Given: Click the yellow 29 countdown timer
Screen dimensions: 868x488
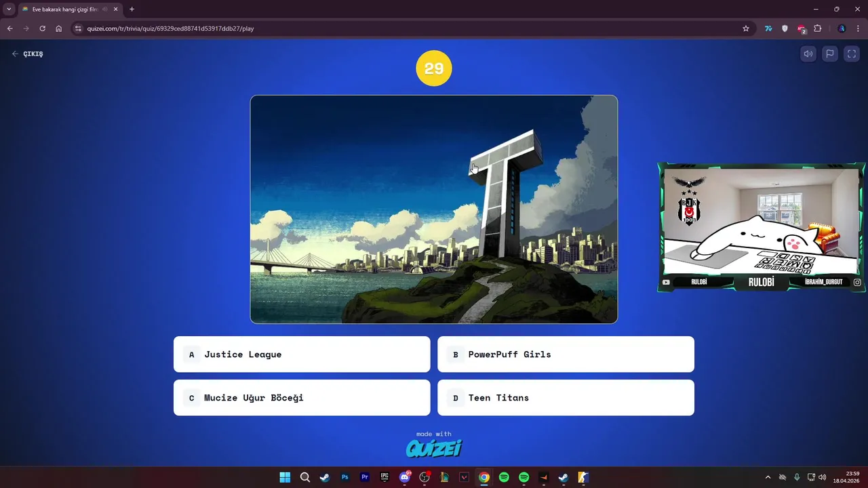Looking at the screenshot, I should click(434, 68).
